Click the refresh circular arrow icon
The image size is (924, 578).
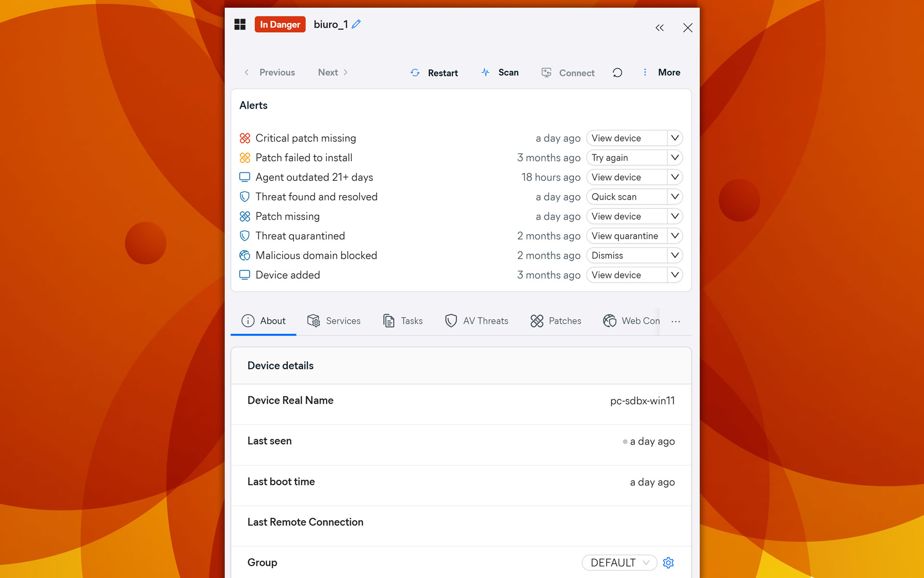(617, 73)
